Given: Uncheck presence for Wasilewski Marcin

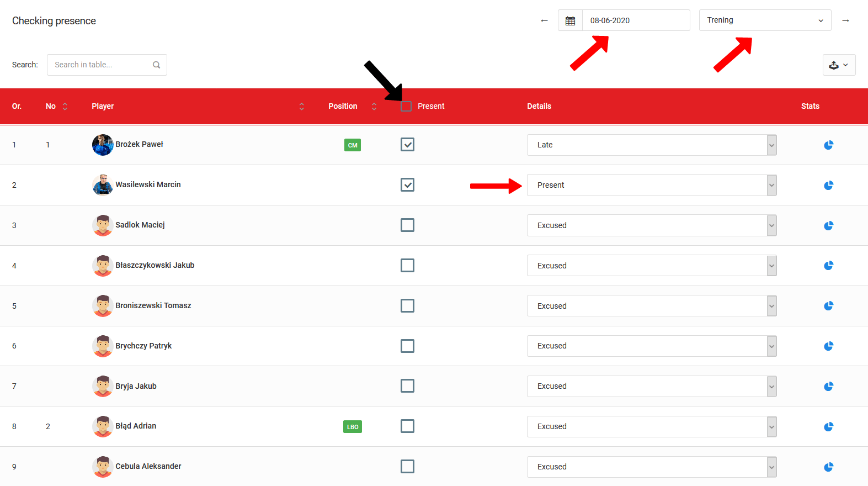Looking at the screenshot, I should click(x=407, y=185).
